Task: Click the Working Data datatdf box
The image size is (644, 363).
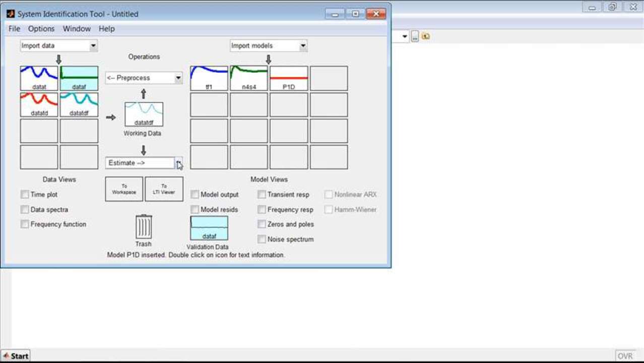Action: tap(144, 114)
